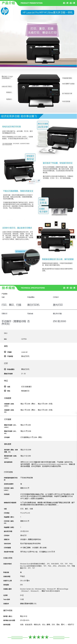Click the 黑白打印速度 20/页分钟 badge
The width and height of the screenshot is (77, 644).
43,125
